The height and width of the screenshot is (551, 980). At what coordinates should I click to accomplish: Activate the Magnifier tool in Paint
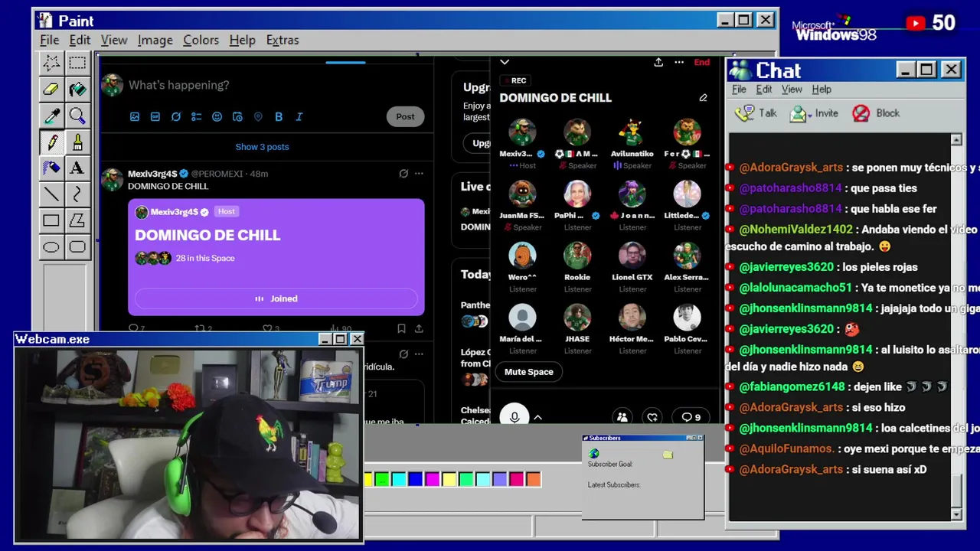click(77, 116)
